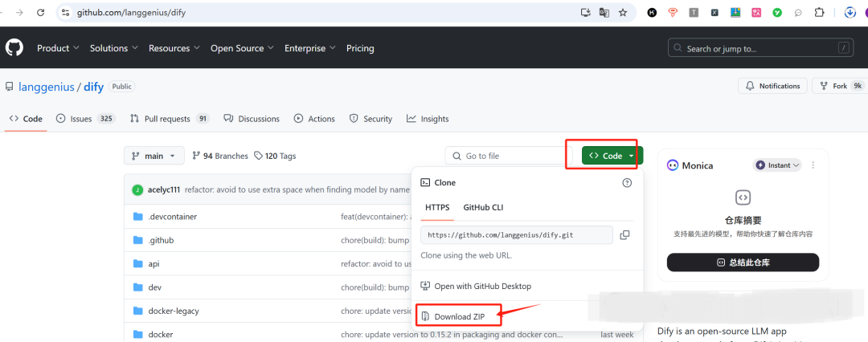Open the red pin extension icon
868x342 pixels.
[673, 12]
